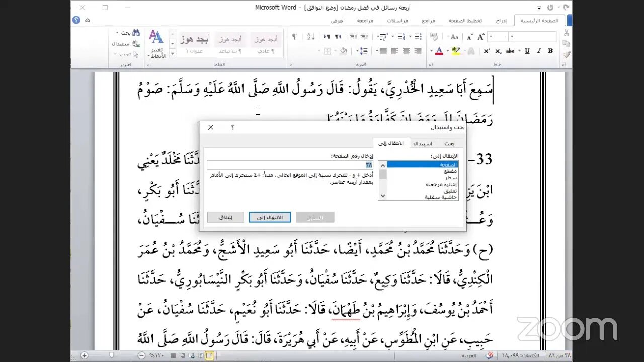Screen dimensions: 644x362
Task: Click the Shading paint bucket icon
Action: point(344,51)
